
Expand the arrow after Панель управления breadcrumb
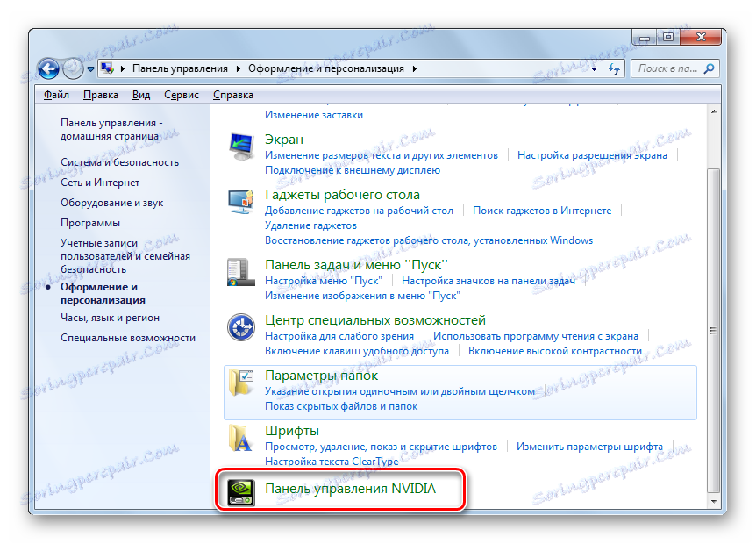[239, 69]
